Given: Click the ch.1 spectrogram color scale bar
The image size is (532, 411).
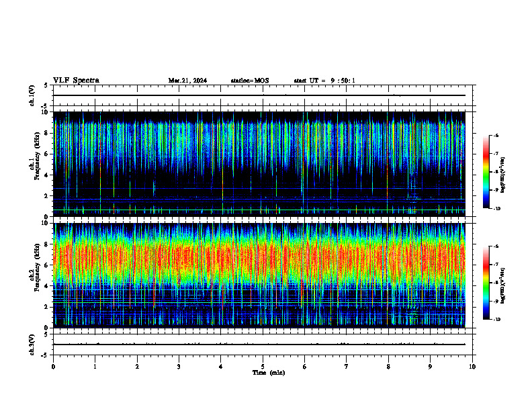Looking at the screenshot, I should (486, 172).
